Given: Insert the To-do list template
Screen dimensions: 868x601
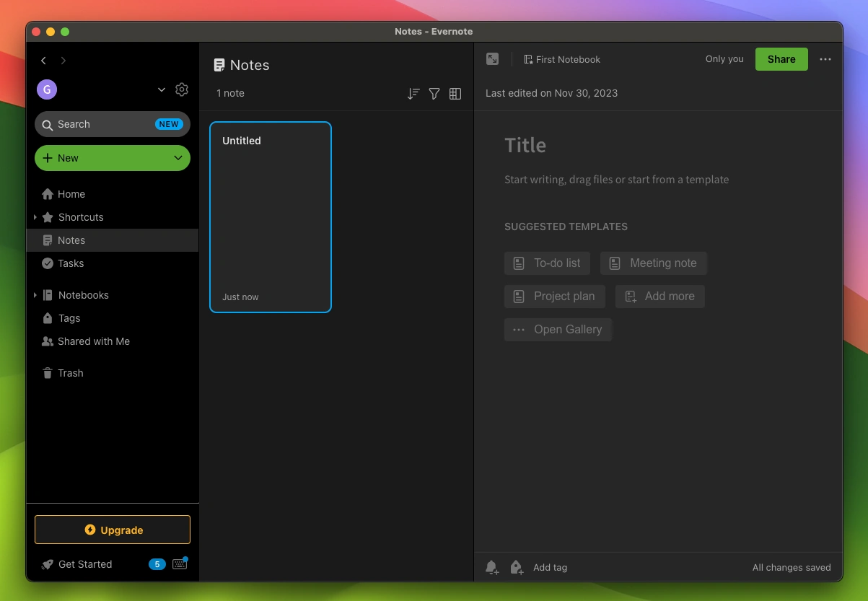Looking at the screenshot, I should (547, 263).
